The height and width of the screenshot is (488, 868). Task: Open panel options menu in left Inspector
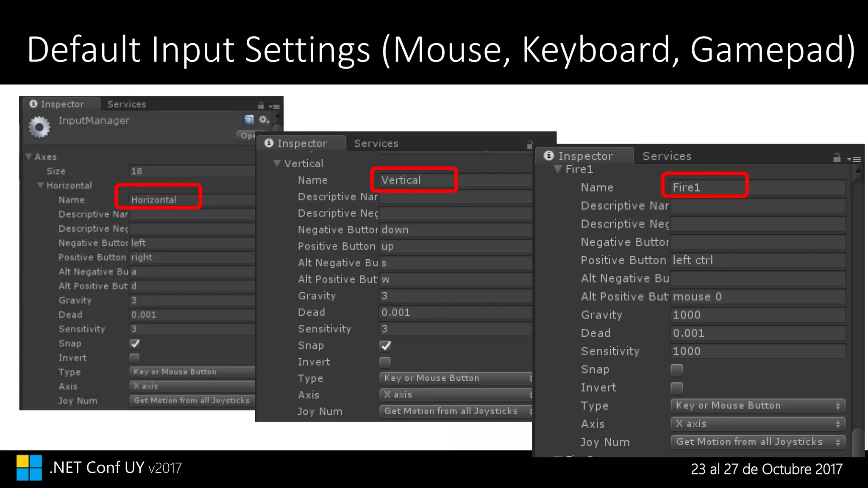pos(275,106)
